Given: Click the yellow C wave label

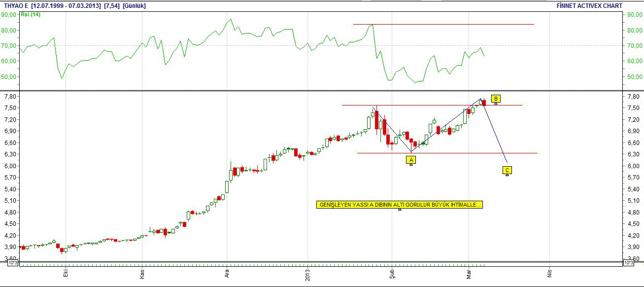Looking at the screenshot, I should pos(507,170).
